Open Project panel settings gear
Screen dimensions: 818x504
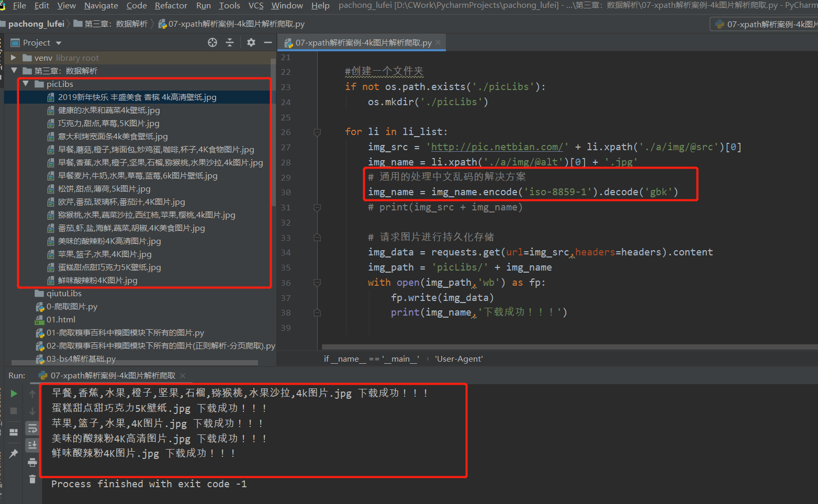251,42
